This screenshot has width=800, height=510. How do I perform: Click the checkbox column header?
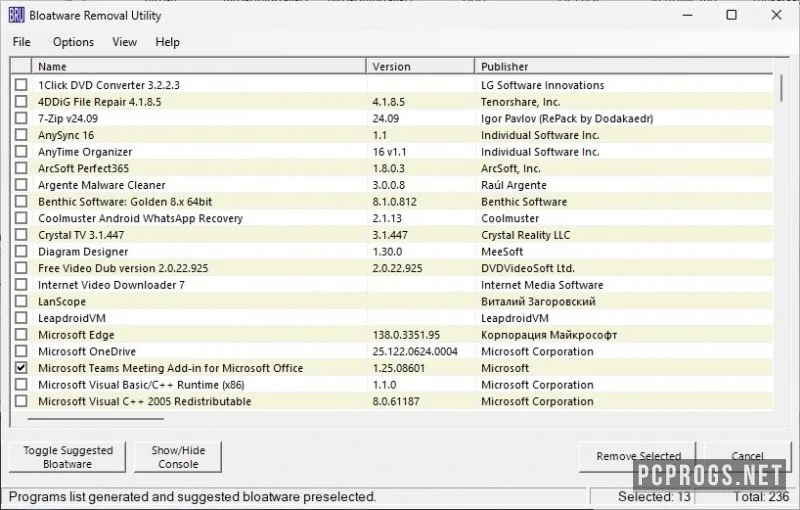coord(21,66)
